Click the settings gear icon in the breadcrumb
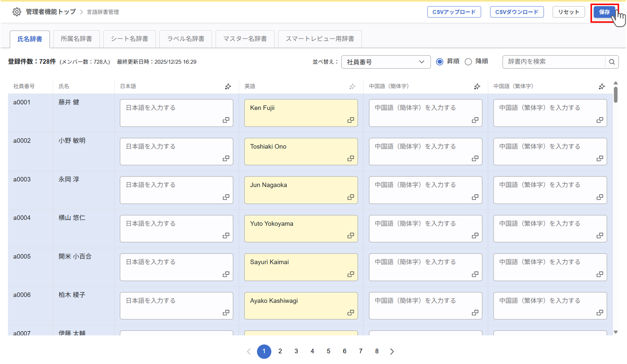 click(17, 12)
